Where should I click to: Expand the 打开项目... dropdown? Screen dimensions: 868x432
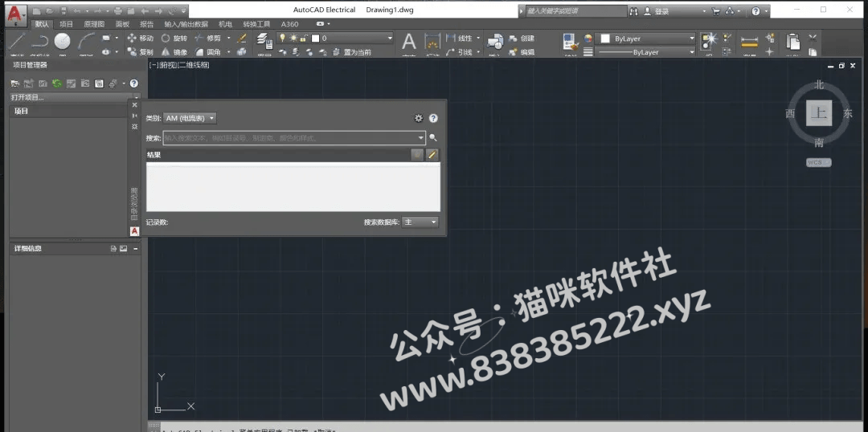pyautogui.click(x=137, y=97)
